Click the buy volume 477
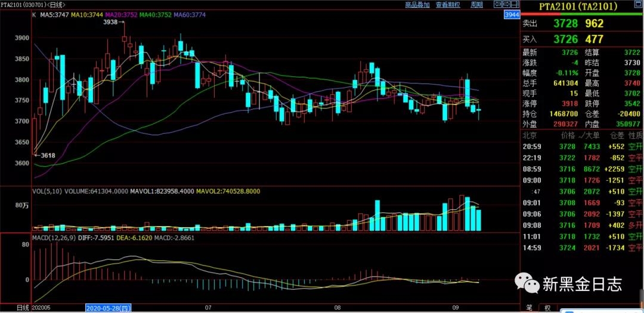The width and height of the screenshot is (644, 313). coord(595,39)
